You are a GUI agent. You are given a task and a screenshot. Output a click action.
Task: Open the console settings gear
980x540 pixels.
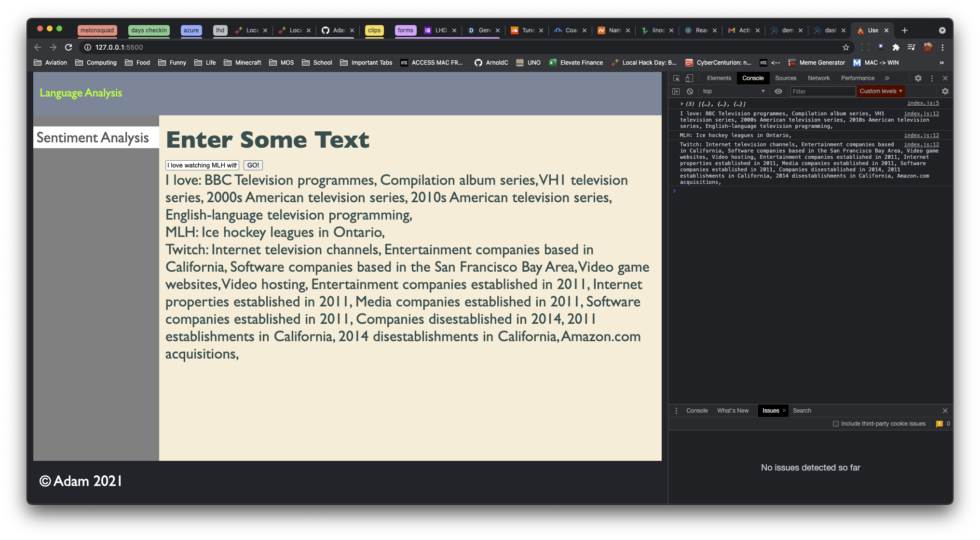[945, 91]
